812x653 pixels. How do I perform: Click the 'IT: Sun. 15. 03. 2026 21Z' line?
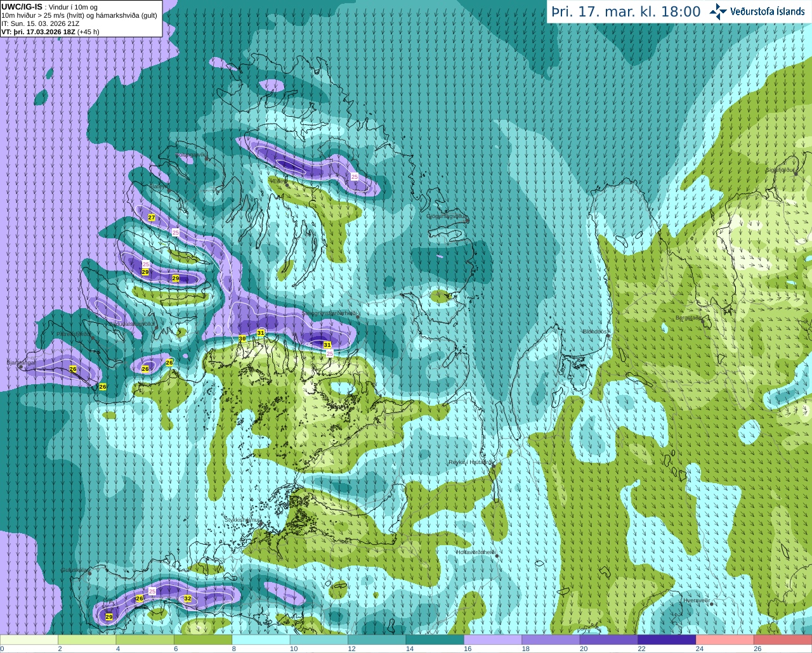point(40,23)
